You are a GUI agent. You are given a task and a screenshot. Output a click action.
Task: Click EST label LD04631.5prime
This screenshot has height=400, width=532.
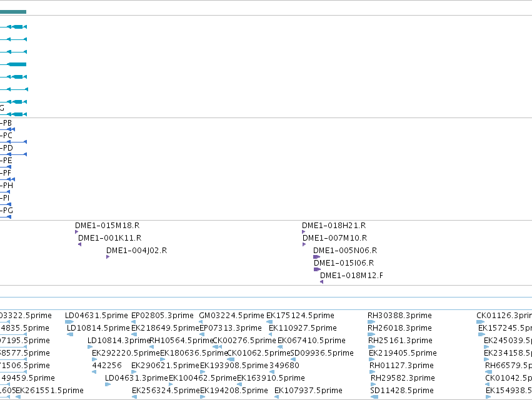[x=96, y=316]
